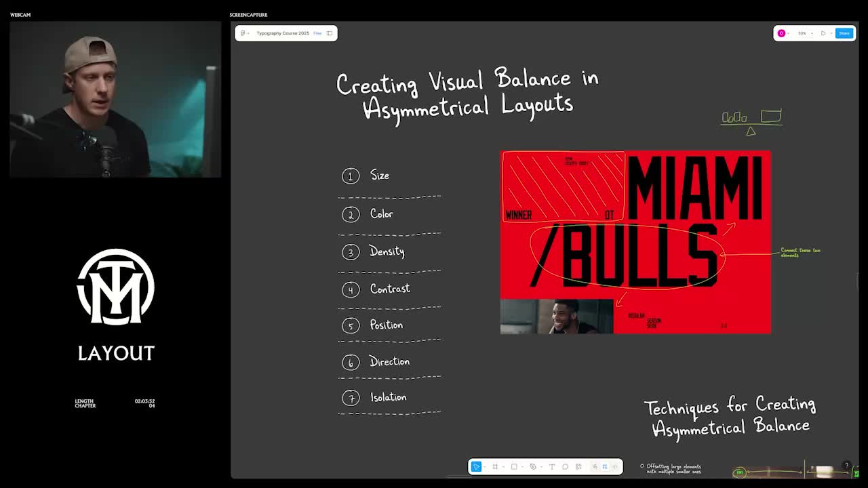Viewport: 868px width, 488px height.
Task: Switch to Dev Mode in toolbar
Action: (615, 466)
